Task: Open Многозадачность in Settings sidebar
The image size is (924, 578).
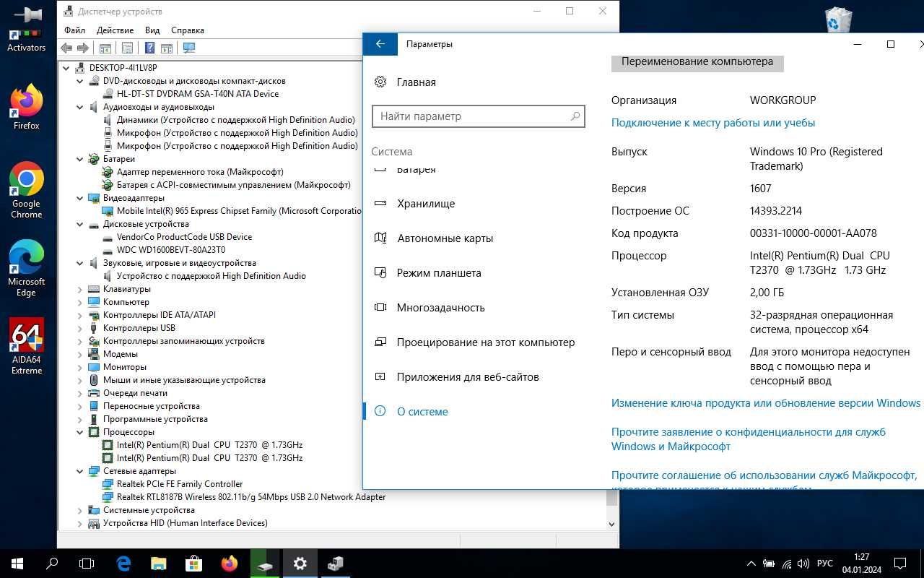Action: [440, 308]
